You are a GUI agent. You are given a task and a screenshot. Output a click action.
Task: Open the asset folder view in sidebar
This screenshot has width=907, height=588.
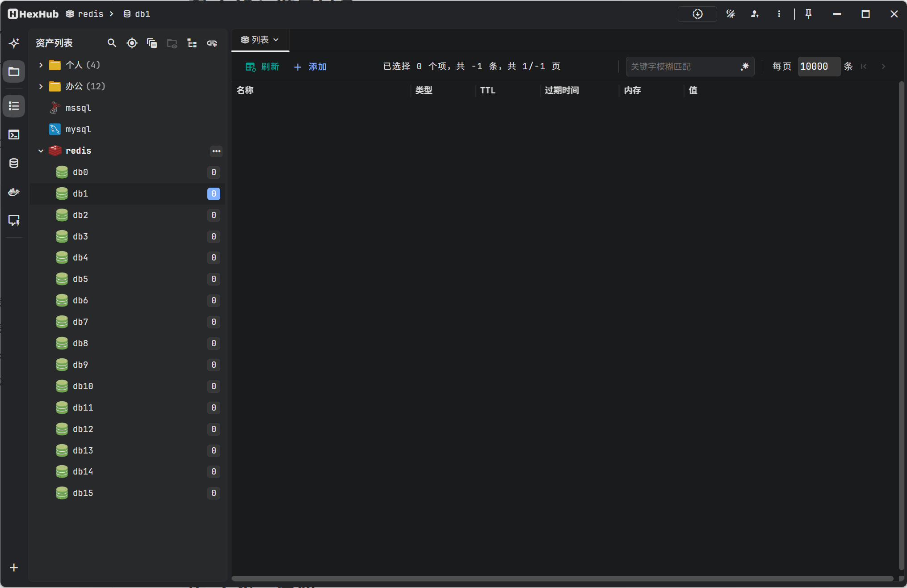click(x=14, y=71)
